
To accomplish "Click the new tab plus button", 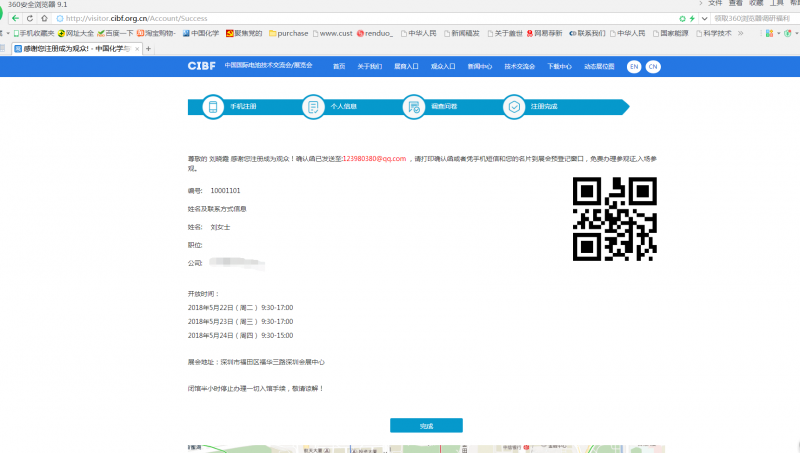I will (149, 48).
